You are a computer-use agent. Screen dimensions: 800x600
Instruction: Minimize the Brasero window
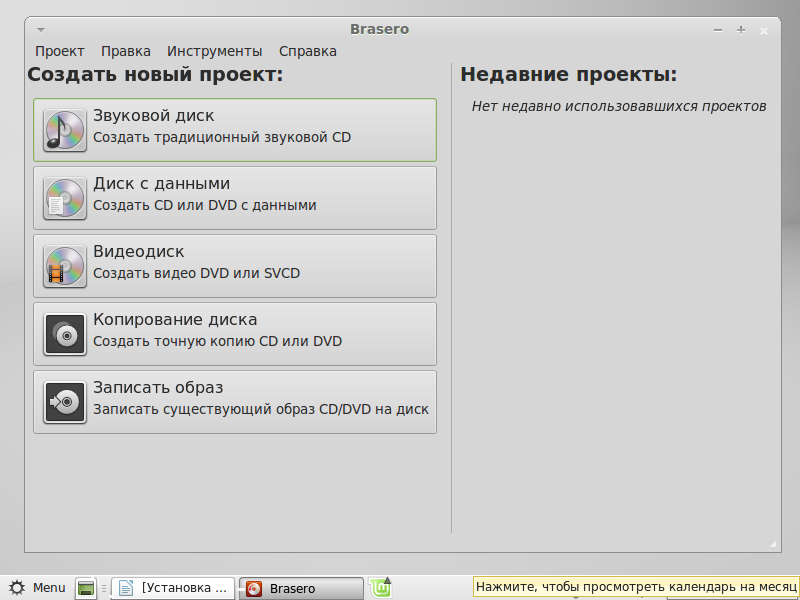tap(718, 31)
